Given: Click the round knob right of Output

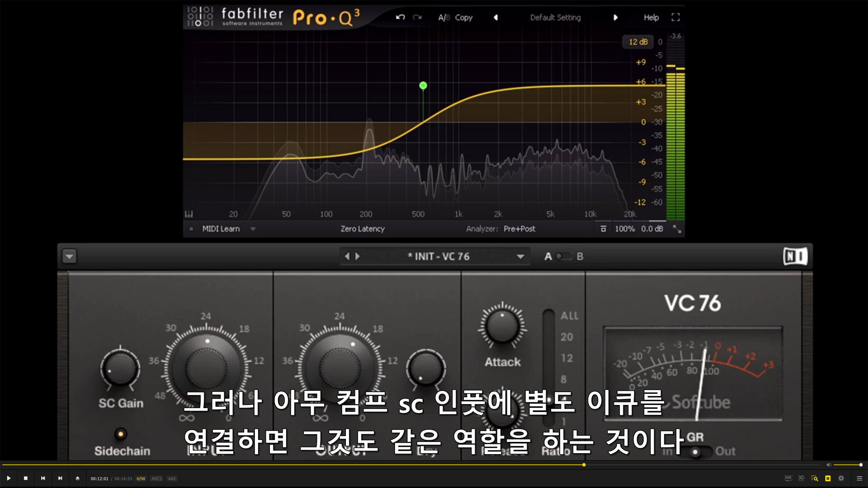Looking at the screenshot, I should (x=426, y=368).
